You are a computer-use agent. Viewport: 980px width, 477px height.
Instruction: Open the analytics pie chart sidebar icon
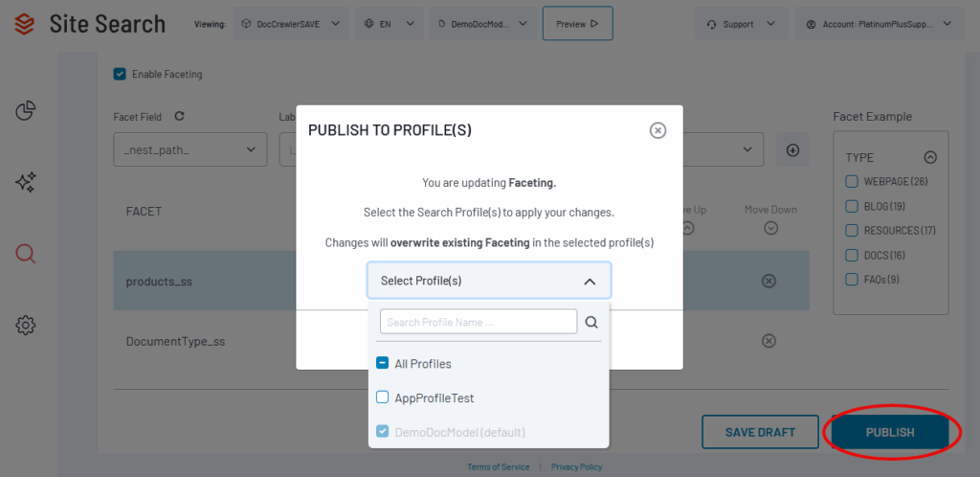click(x=26, y=111)
